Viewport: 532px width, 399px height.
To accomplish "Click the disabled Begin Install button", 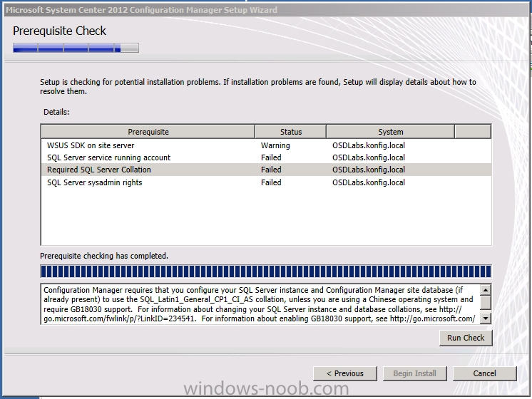I will [x=414, y=373].
